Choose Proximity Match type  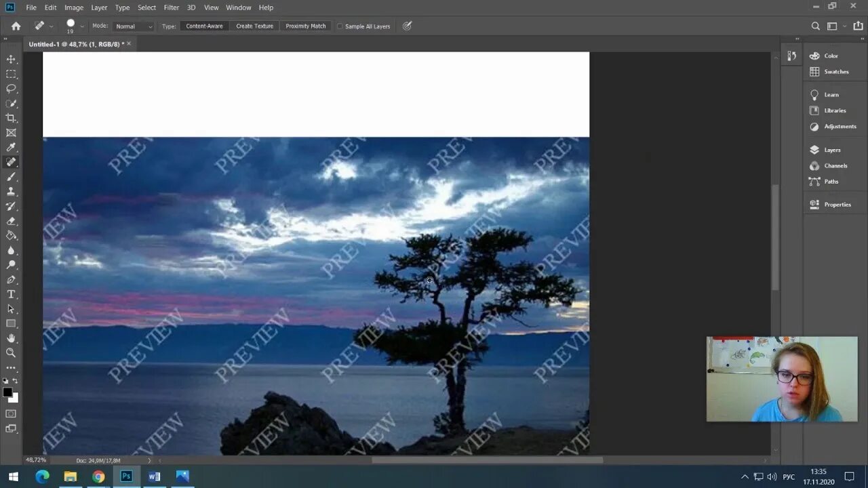click(306, 26)
